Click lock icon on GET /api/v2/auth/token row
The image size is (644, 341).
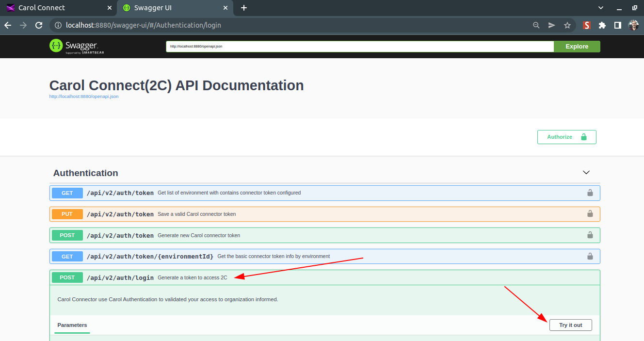click(590, 193)
